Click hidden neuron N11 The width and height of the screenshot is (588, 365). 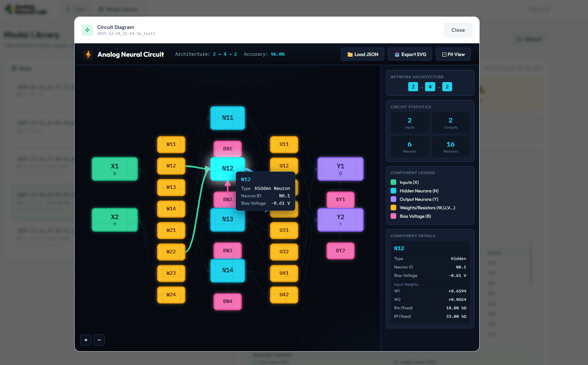228,118
